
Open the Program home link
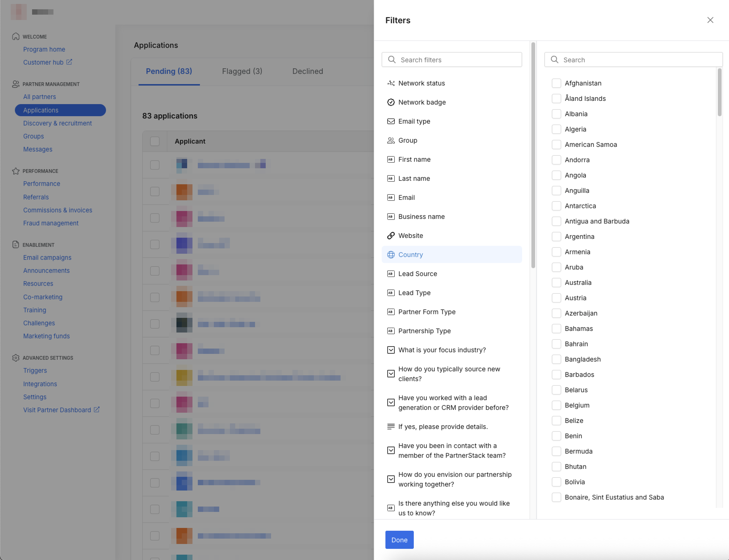click(x=44, y=49)
